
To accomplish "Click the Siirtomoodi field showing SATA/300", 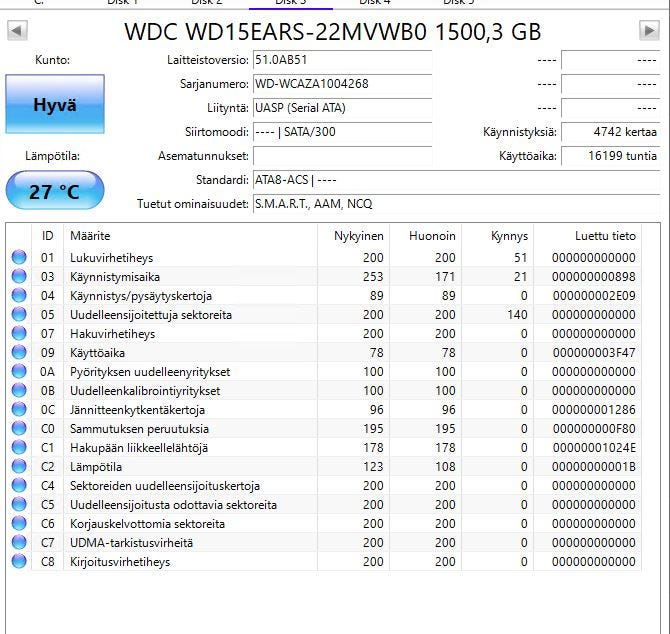I will (x=342, y=132).
